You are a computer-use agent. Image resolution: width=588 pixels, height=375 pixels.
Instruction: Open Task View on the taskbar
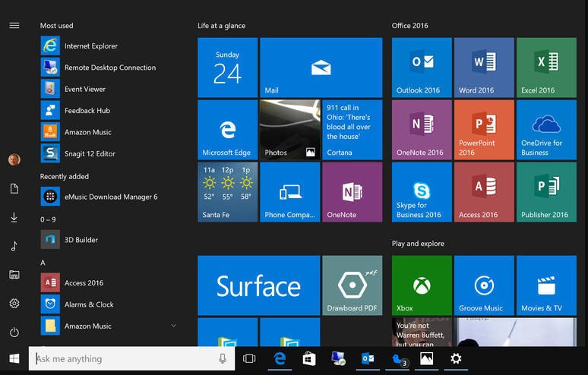tap(249, 358)
